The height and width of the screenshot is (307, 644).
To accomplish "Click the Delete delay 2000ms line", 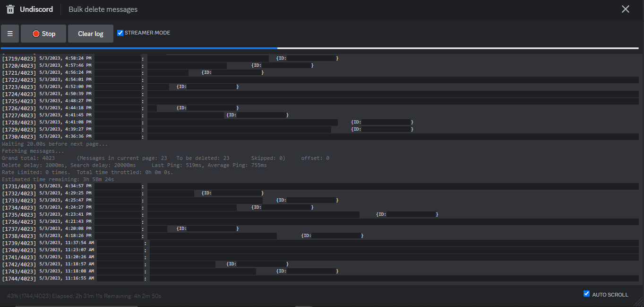I will [x=69, y=165].
